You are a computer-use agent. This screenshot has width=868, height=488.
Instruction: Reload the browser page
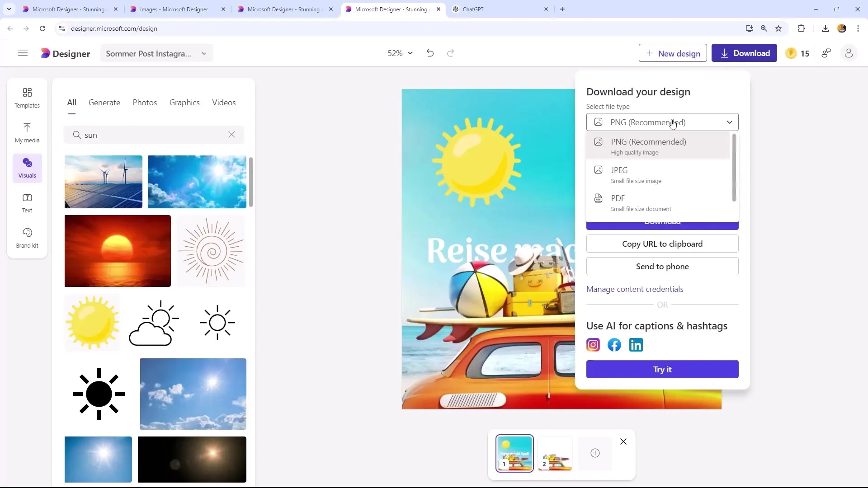pyautogui.click(x=42, y=28)
